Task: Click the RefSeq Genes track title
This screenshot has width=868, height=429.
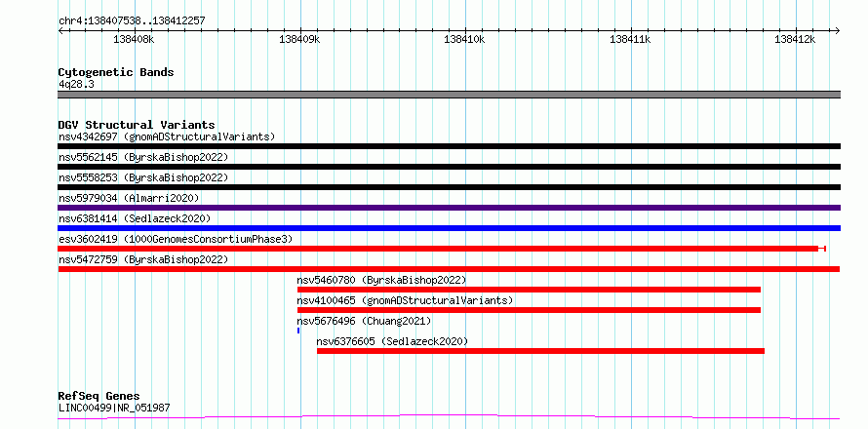Action: click(99, 397)
